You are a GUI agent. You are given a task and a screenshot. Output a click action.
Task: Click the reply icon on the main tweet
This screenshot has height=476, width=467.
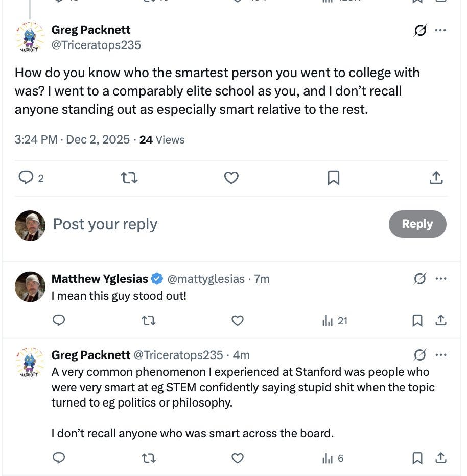click(26, 178)
